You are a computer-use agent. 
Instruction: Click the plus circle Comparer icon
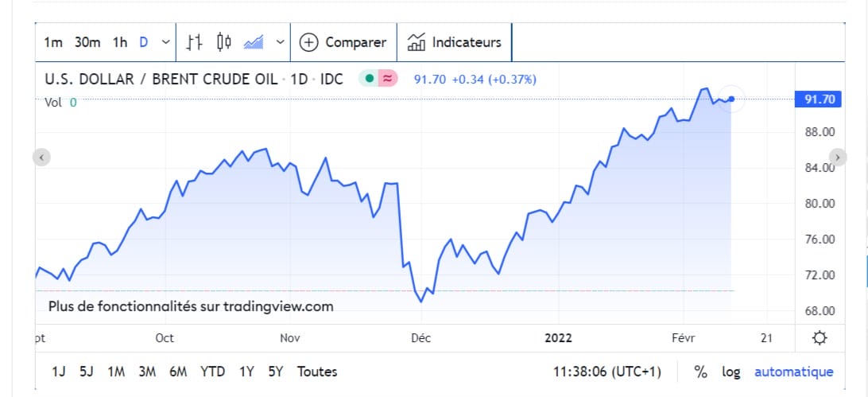click(x=309, y=42)
